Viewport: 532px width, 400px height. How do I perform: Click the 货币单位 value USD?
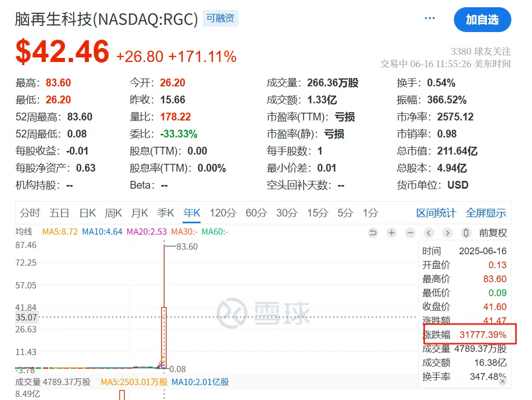point(458,185)
